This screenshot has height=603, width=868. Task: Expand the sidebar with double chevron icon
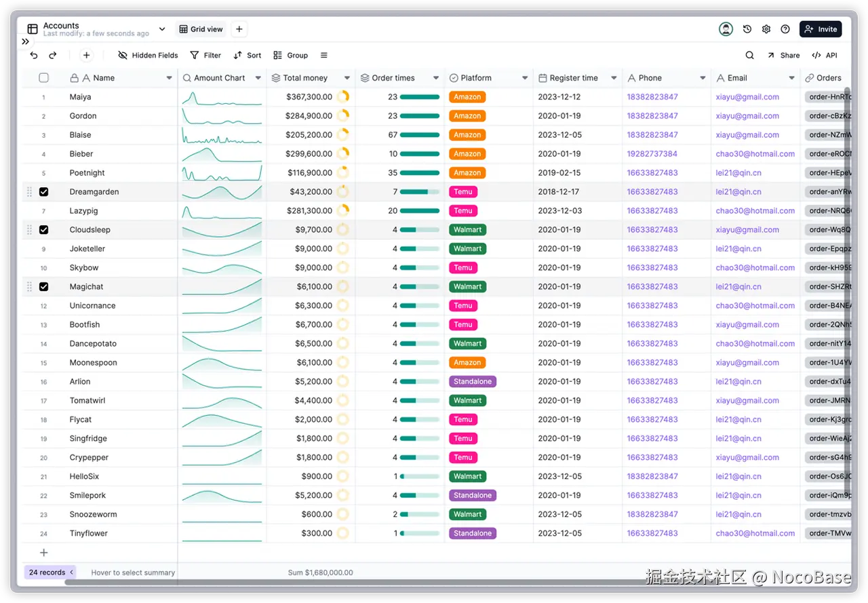pyautogui.click(x=25, y=41)
